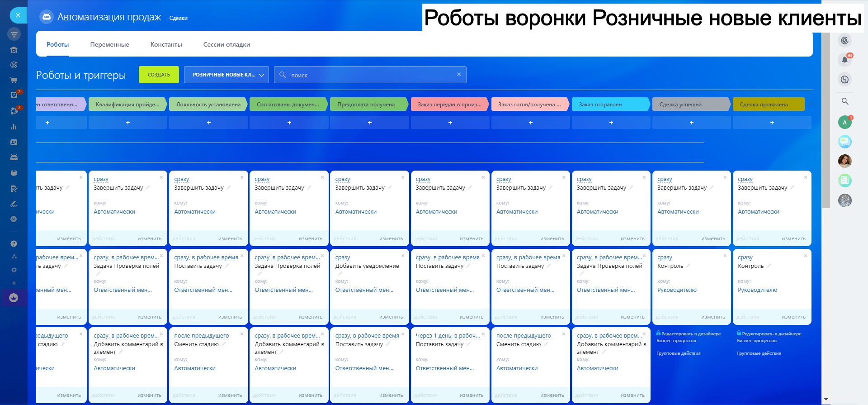Select the Квалификация пройде... stage header
This screenshot has width=868, height=405.
(127, 105)
